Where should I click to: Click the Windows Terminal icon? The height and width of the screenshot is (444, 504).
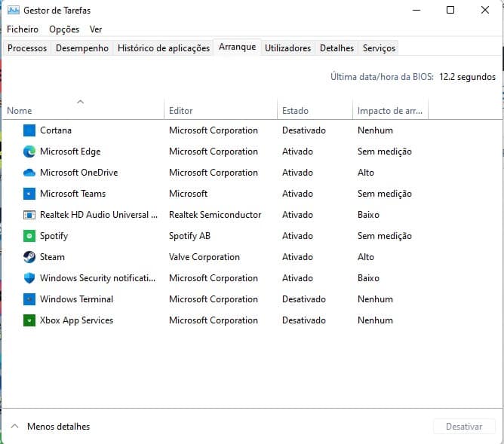(x=29, y=299)
